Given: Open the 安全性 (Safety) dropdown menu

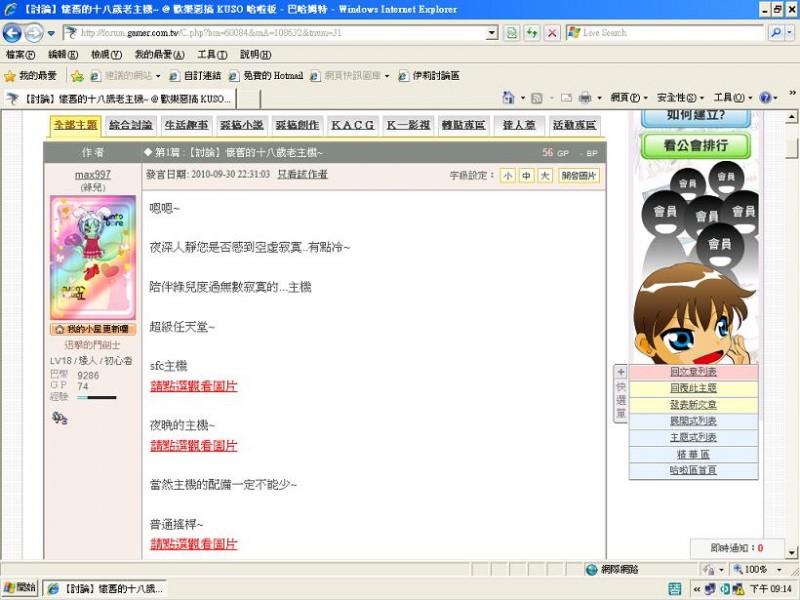Looking at the screenshot, I should [679, 98].
